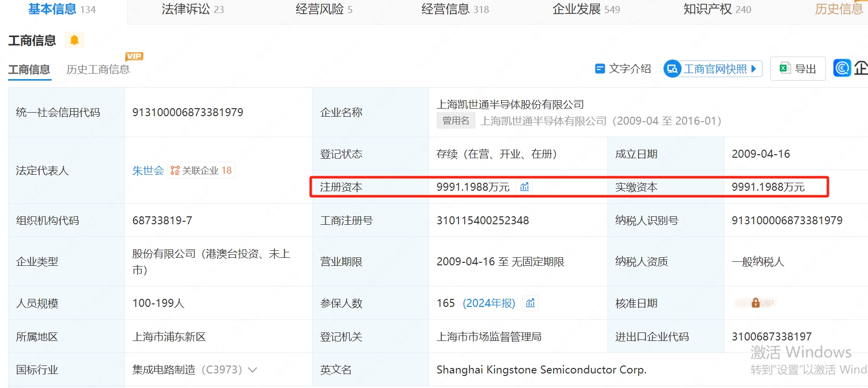868x388 pixels.
Task: Click the blue circular 企 logo icon
Action: point(842,68)
